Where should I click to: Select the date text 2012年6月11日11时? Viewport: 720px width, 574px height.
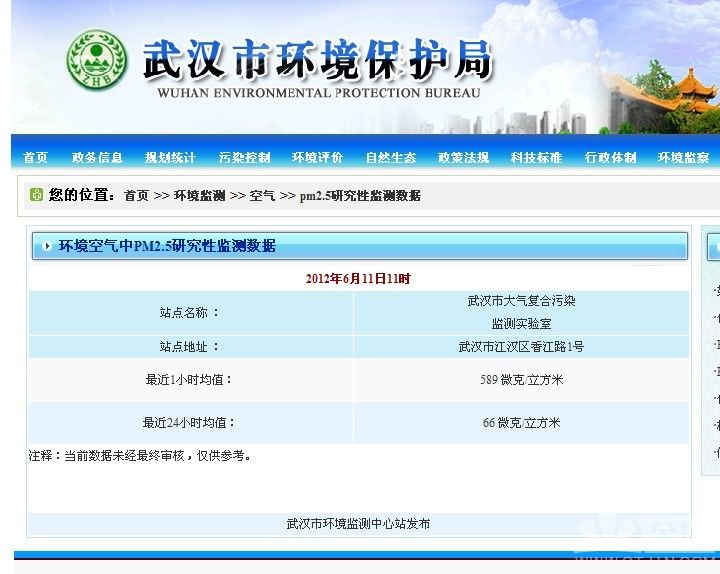[x=358, y=278]
